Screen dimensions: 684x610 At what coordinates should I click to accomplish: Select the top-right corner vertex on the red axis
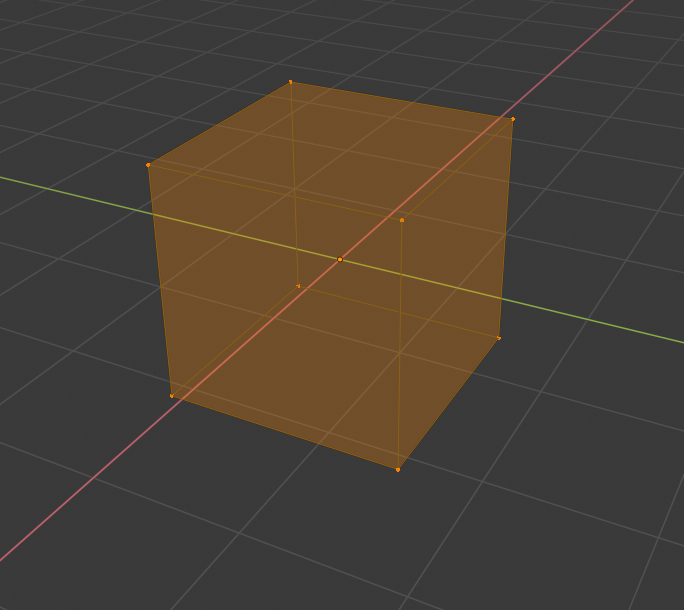(x=513, y=119)
